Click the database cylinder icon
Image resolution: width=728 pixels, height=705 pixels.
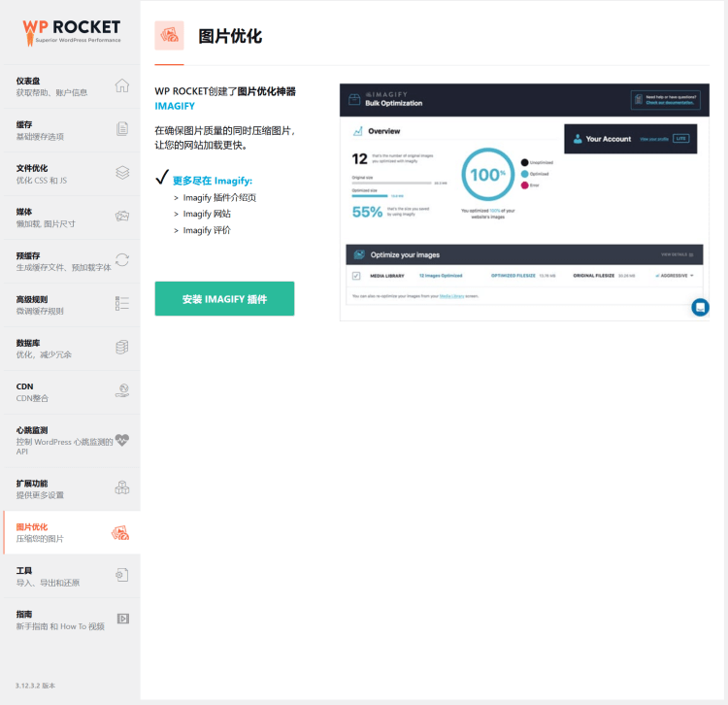tap(122, 347)
